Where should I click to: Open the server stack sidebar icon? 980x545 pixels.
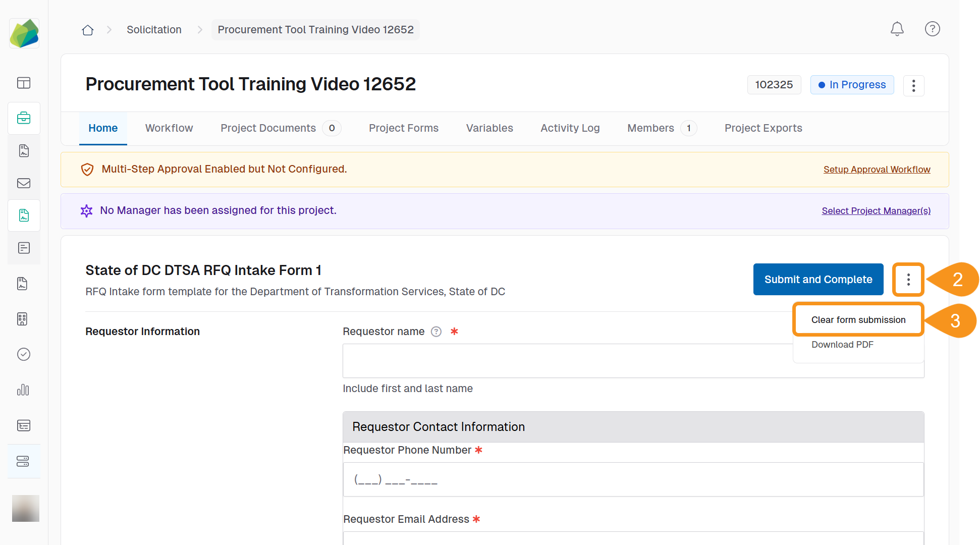click(24, 461)
